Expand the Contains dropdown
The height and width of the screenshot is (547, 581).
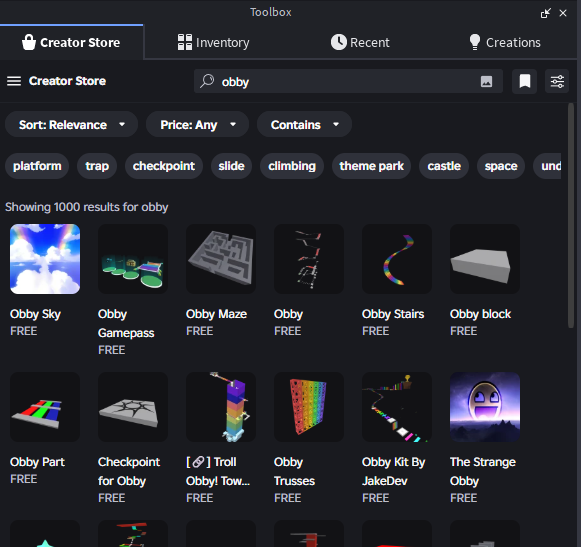pyautogui.click(x=304, y=125)
